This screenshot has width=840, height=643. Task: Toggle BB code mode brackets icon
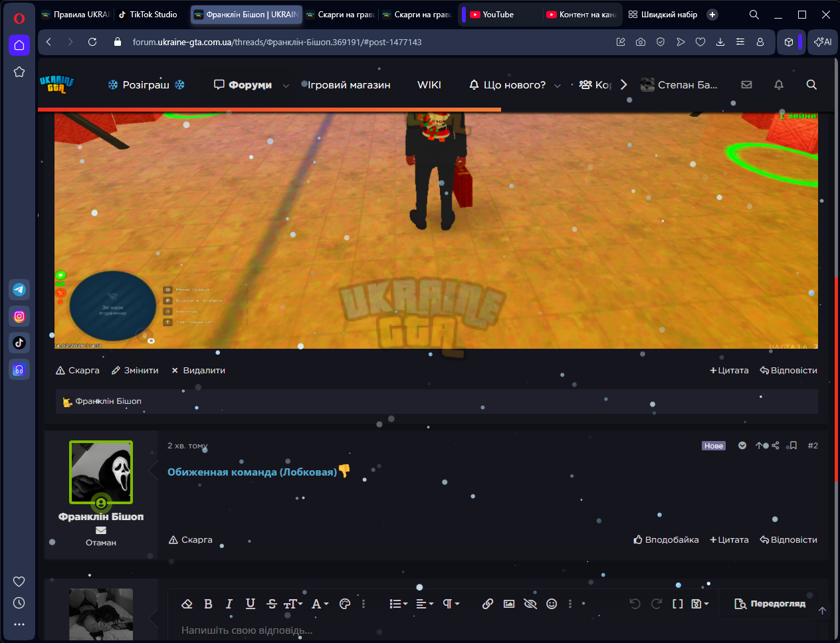coord(677,604)
